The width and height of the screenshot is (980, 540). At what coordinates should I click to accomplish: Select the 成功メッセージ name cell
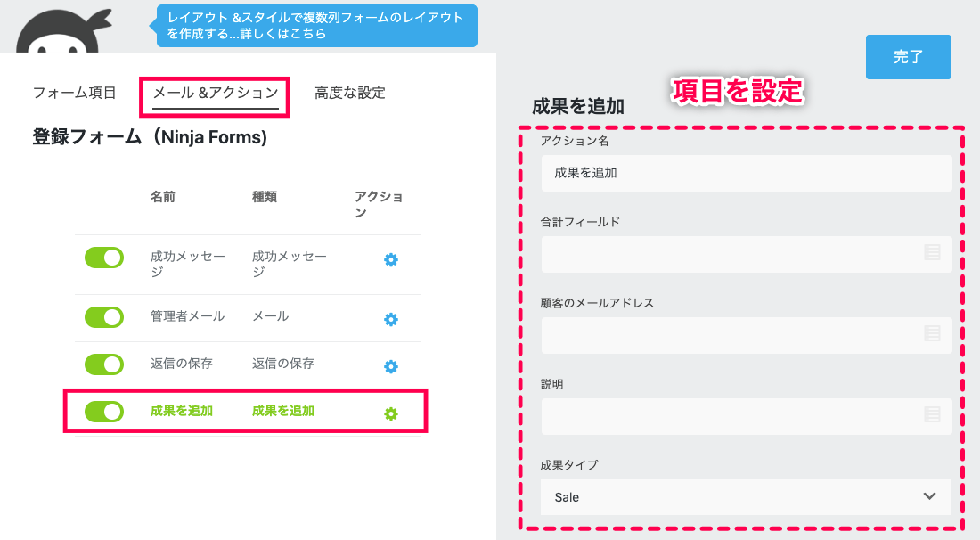[x=187, y=264]
